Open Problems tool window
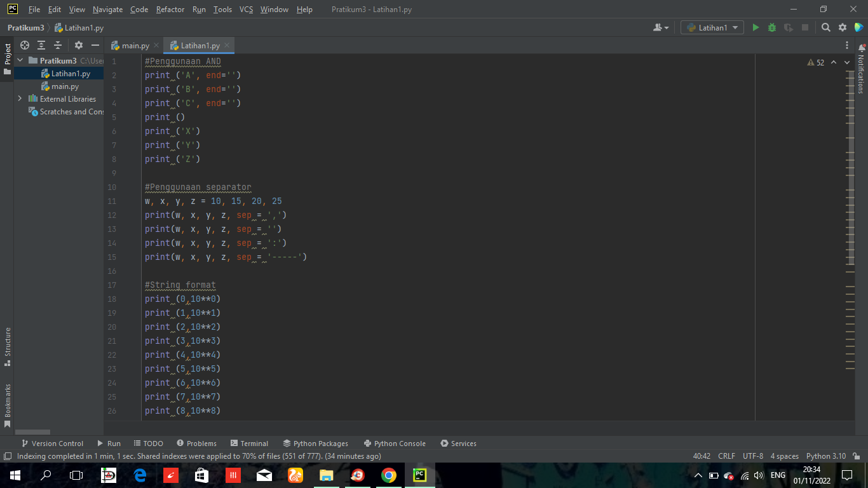 coord(196,444)
